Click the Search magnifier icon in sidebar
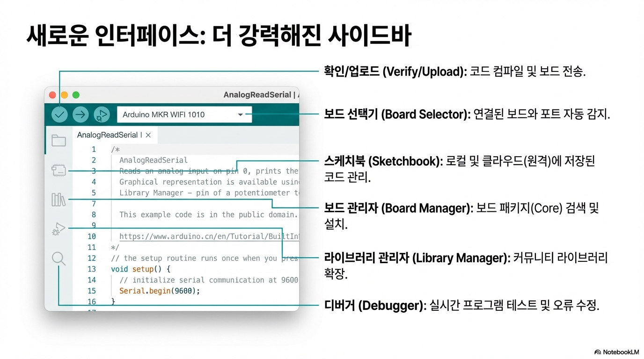 (59, 258)
